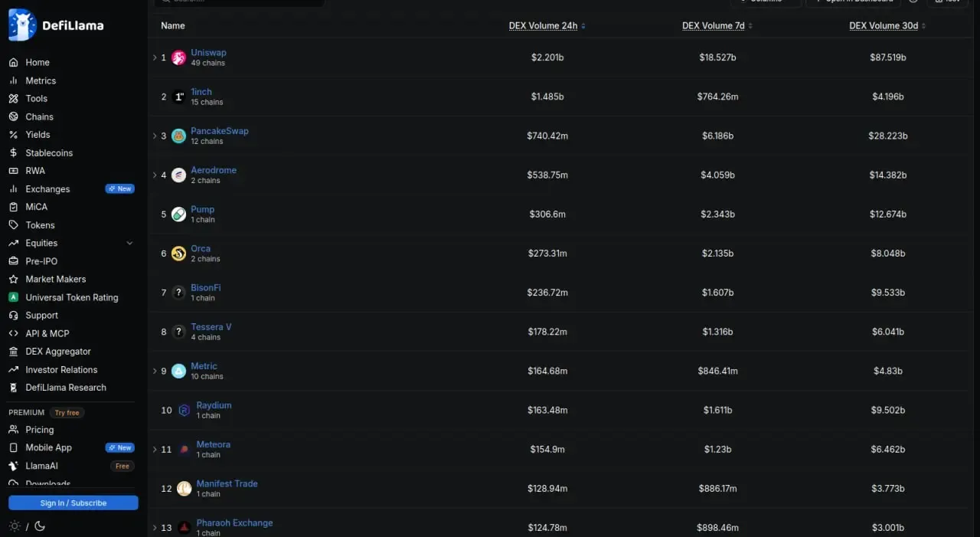980x537 pixels.
Task: Click Uniswap's 24h volume $2.201b
Action: point(547,58)
